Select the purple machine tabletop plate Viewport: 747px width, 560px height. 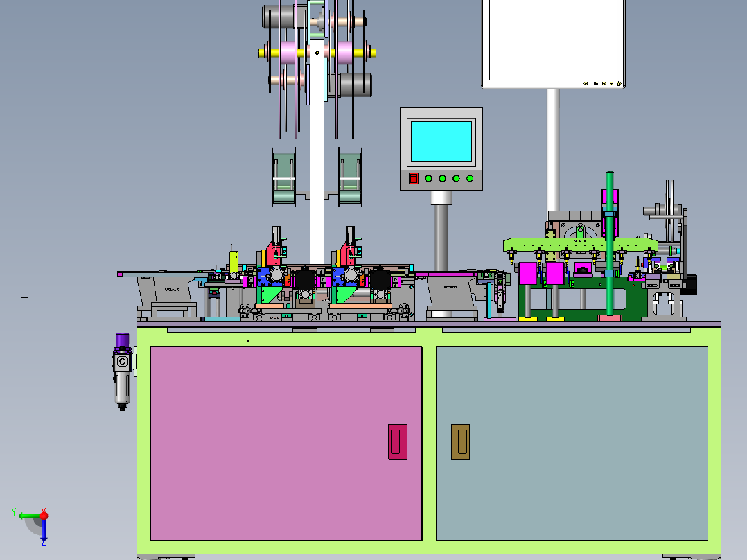(x=429, y=324)
